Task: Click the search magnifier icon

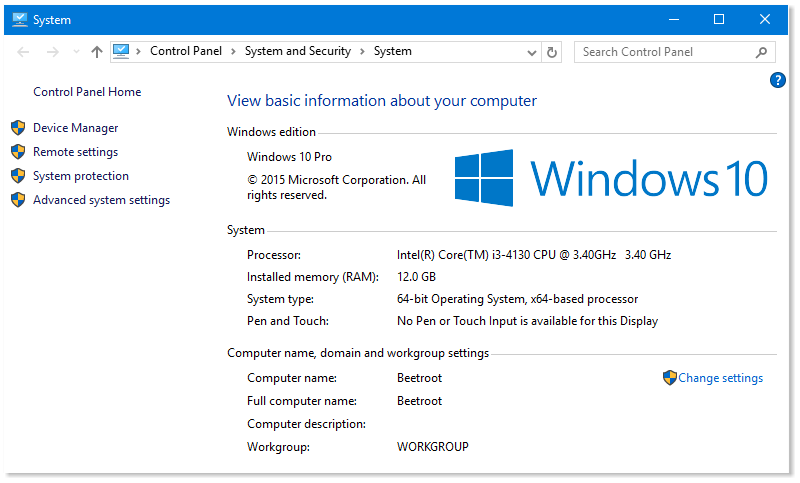Action: coord(761,52)
